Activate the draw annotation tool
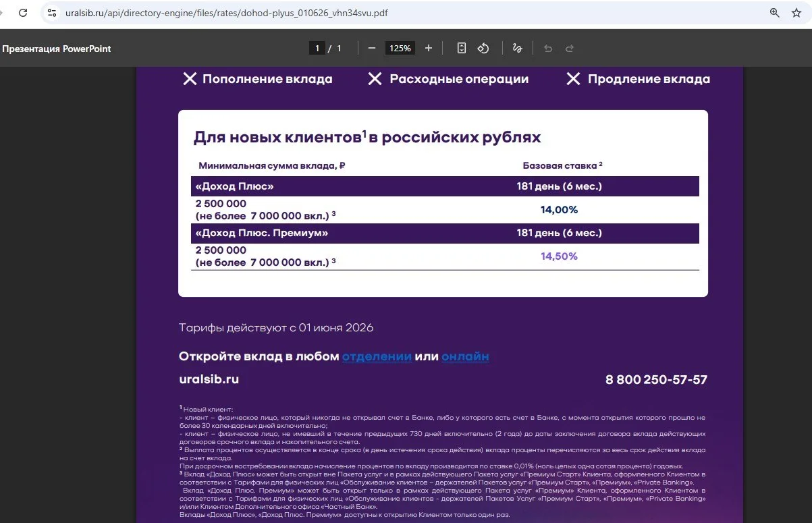The image size is (812, 523). tap(518, 49)
